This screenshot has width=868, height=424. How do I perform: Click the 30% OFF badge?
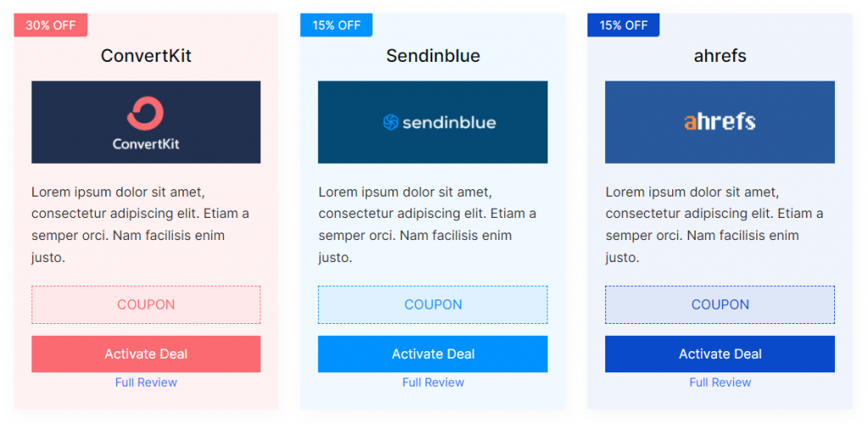[x=50, y=25]
